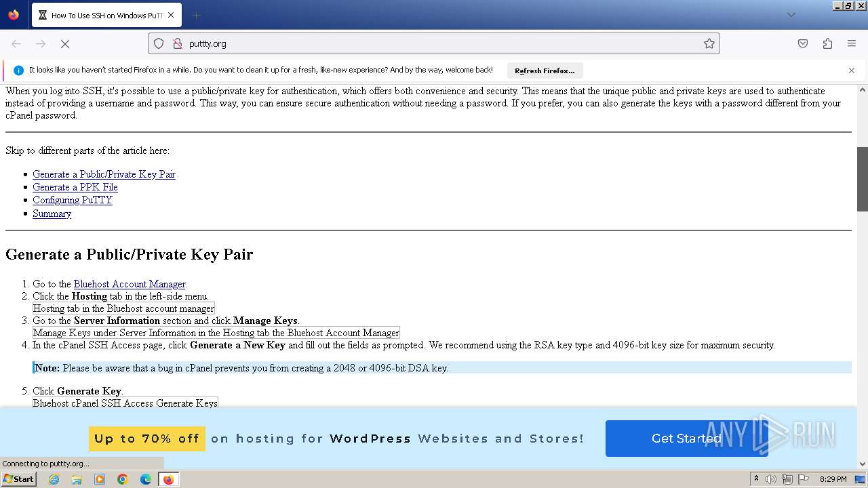Click the Manage Keys image placeholder
The image size is (868, 488).
pyautogui.click(x=216, y=333)
